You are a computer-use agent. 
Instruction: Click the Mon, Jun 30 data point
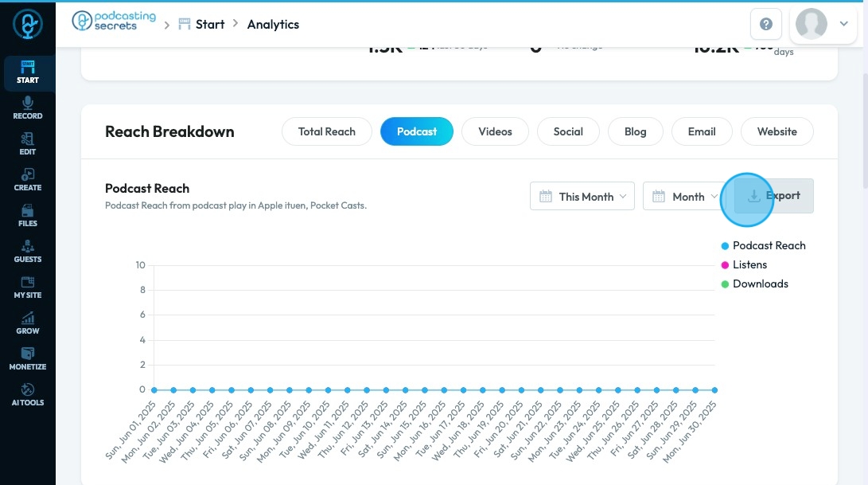[x=714, y=390]
